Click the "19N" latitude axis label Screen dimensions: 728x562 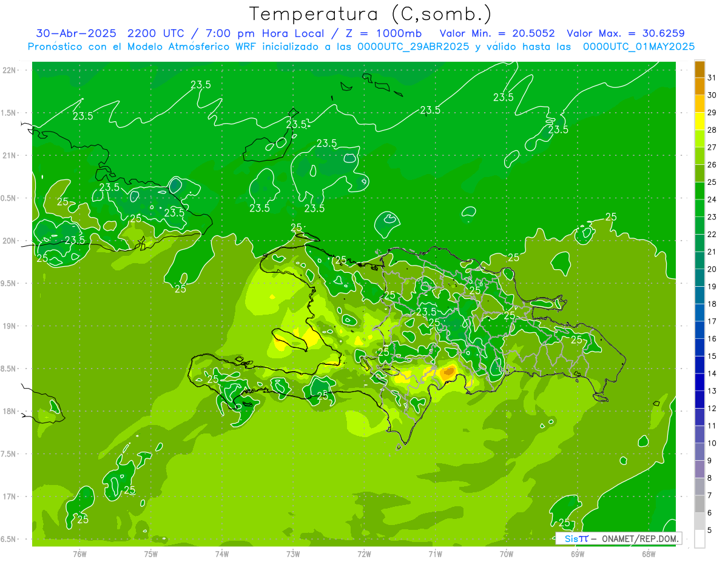[x=10, y=326]
